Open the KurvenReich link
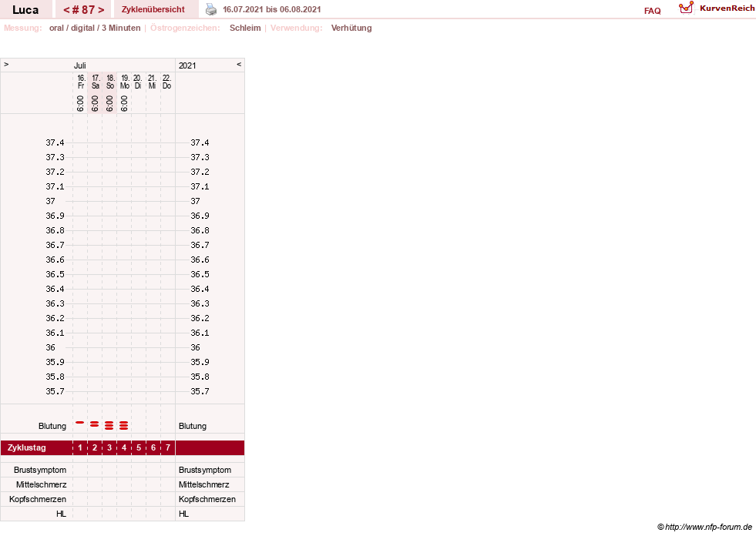This screenshot has width=756, height=536. tap(727, 8)
